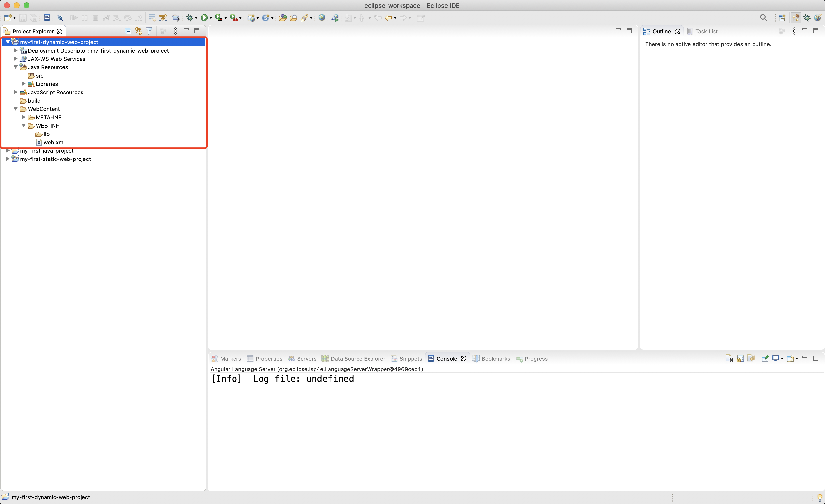Collapse All in Project Explorer
The height and width of the screenshot is (504, 825).
128,31
